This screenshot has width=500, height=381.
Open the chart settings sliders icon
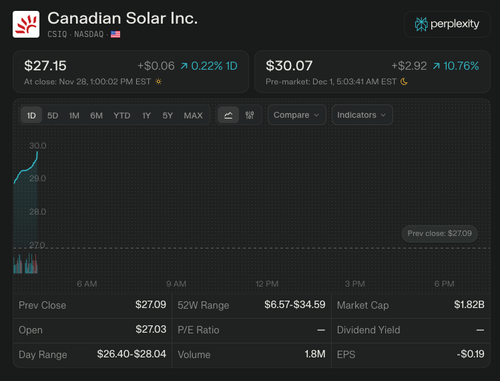tap(249, 115)
